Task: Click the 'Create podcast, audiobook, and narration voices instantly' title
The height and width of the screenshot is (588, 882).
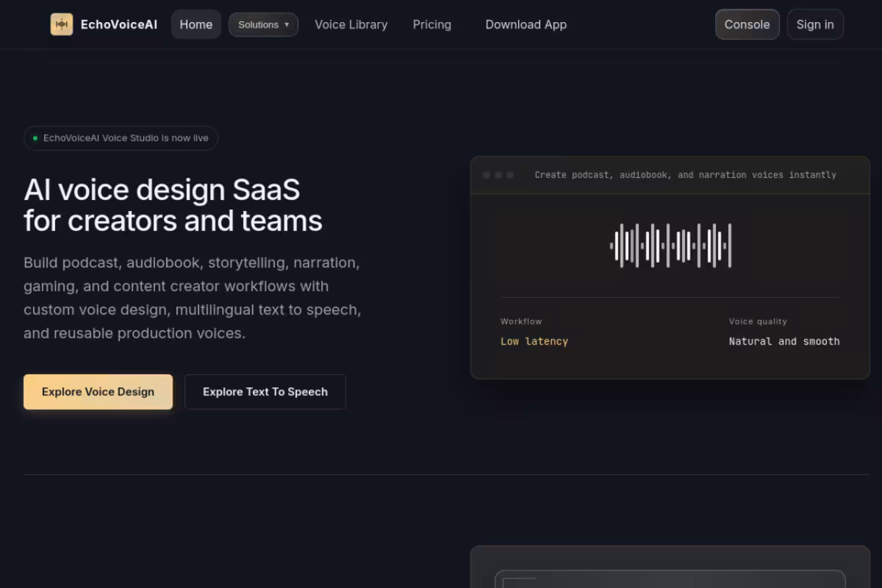Action: point(686,175)
